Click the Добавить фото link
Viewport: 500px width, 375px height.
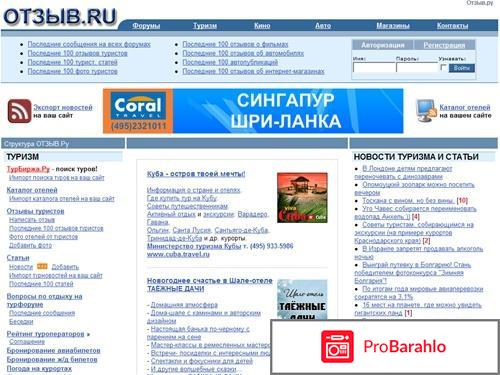pyautogui.click(x=30, y=245)
